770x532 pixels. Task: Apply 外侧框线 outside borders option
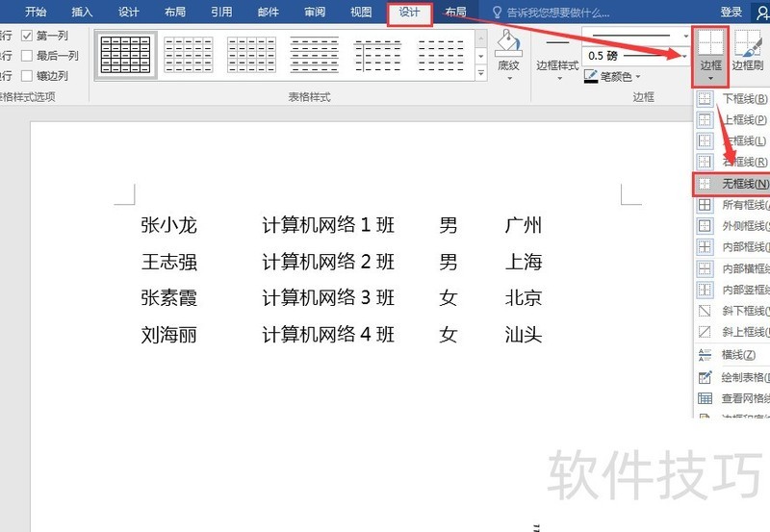pos(732,226)
